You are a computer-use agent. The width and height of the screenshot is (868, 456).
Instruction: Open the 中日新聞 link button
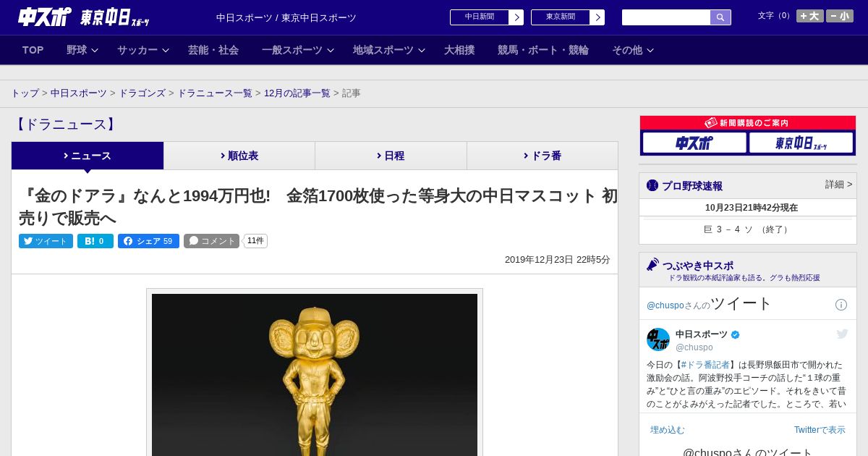tap(480, 17)
